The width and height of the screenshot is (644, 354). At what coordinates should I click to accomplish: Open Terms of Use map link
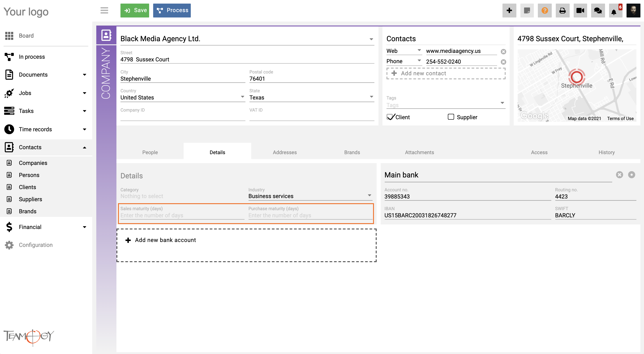[x=620, y=118]
